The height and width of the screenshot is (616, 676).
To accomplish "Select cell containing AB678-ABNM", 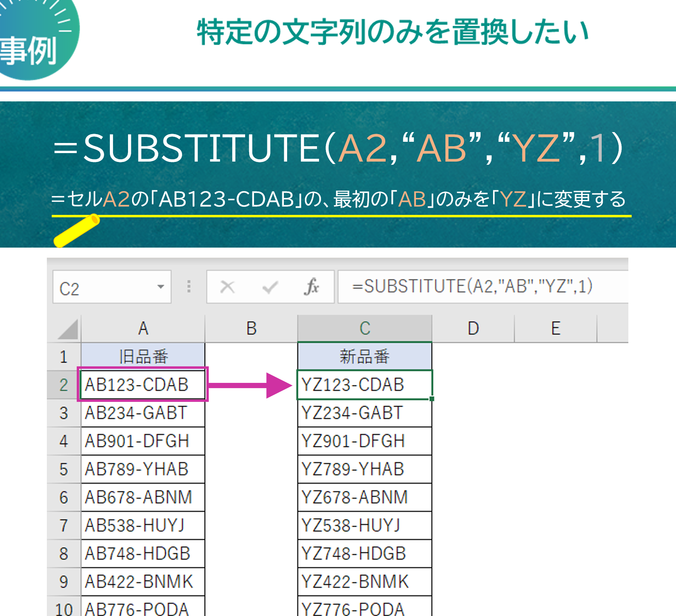I will [143, 497].
